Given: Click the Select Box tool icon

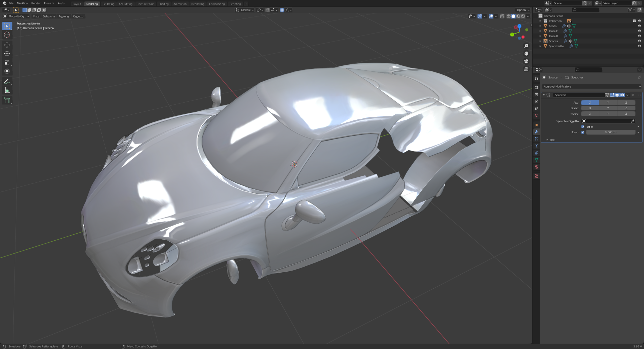Looking at the screenshot, I should 7,26.
